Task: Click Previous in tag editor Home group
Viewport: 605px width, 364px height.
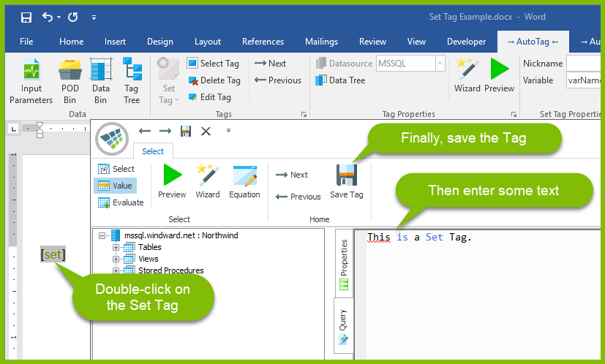Action: (298, 197)
